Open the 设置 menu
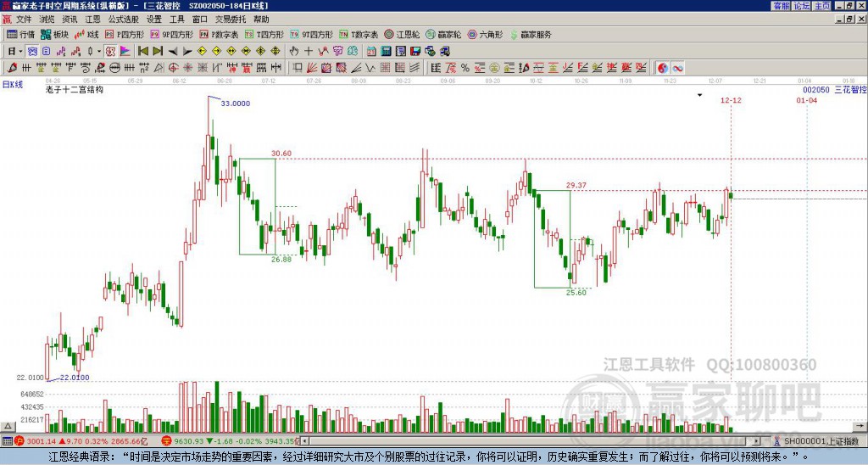 pyautogui.click(x=154, y=20)
